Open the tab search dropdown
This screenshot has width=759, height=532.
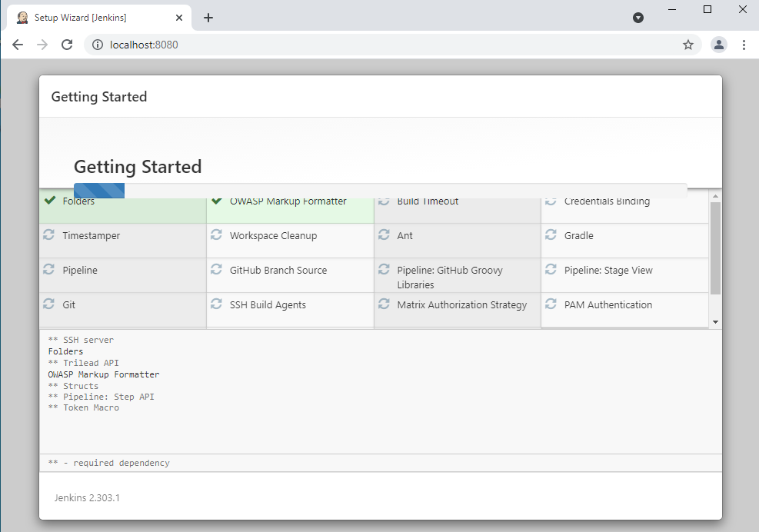[x=638, y=18]
